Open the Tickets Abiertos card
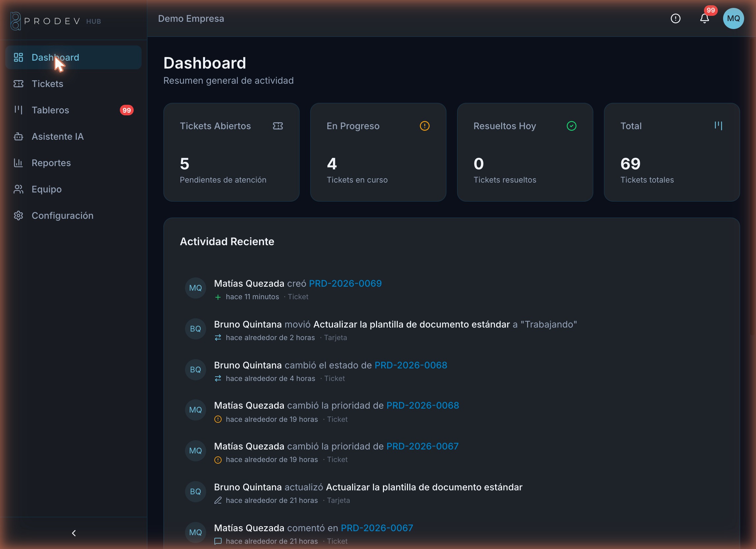756x549 pixels. click(231, 152)
